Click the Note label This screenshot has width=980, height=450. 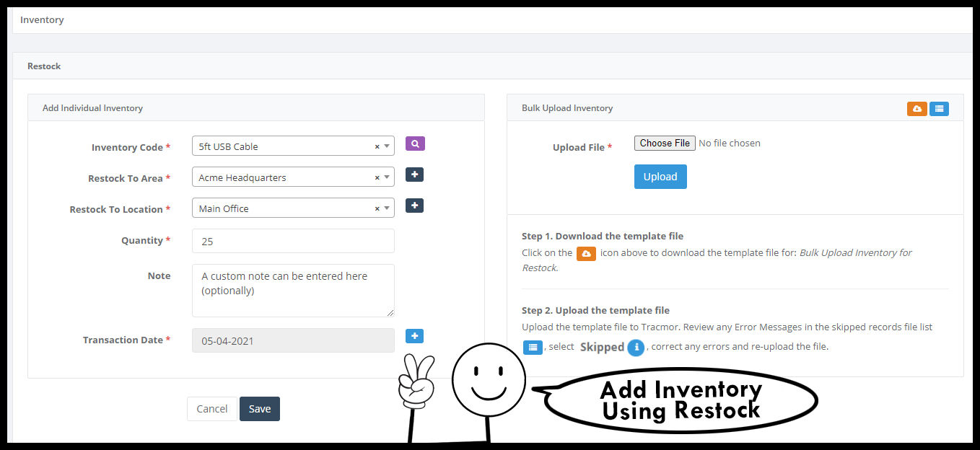[159, 275]
